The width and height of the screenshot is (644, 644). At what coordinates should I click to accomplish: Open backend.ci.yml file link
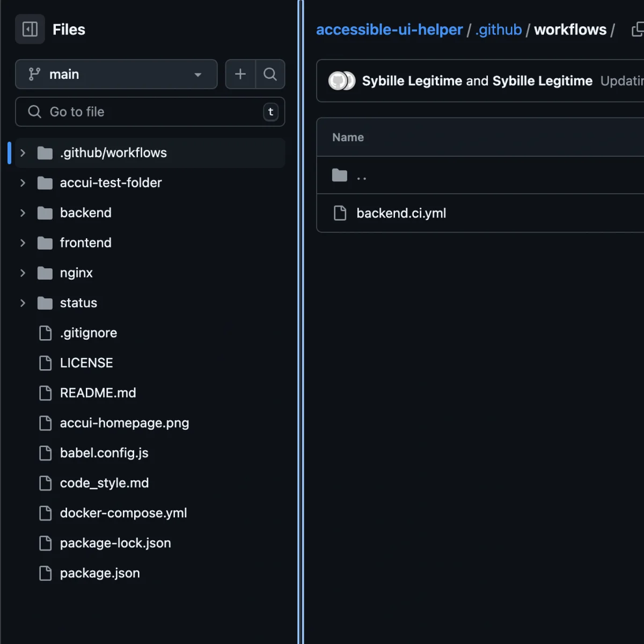click(401, 213)
